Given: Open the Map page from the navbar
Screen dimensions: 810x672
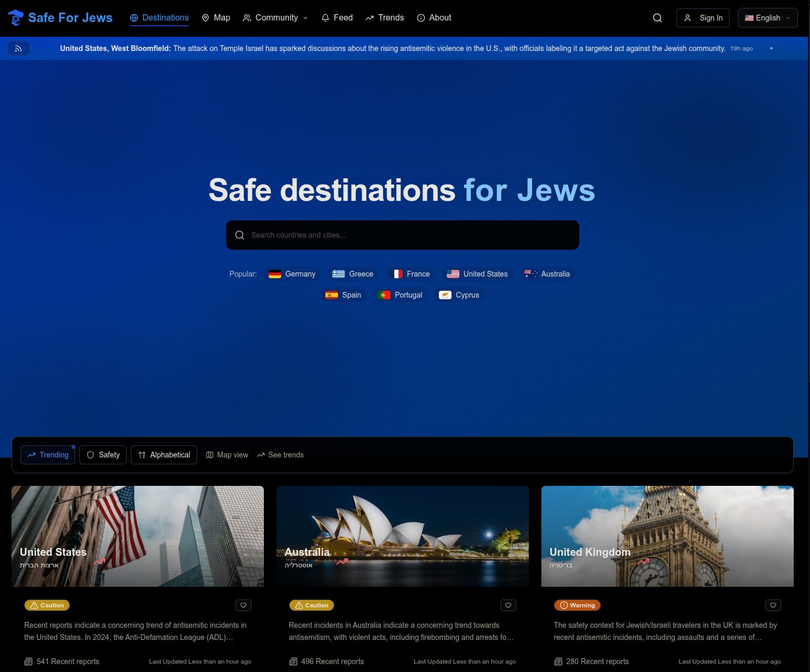Looking at the screenshot, I should click(216, 18).
